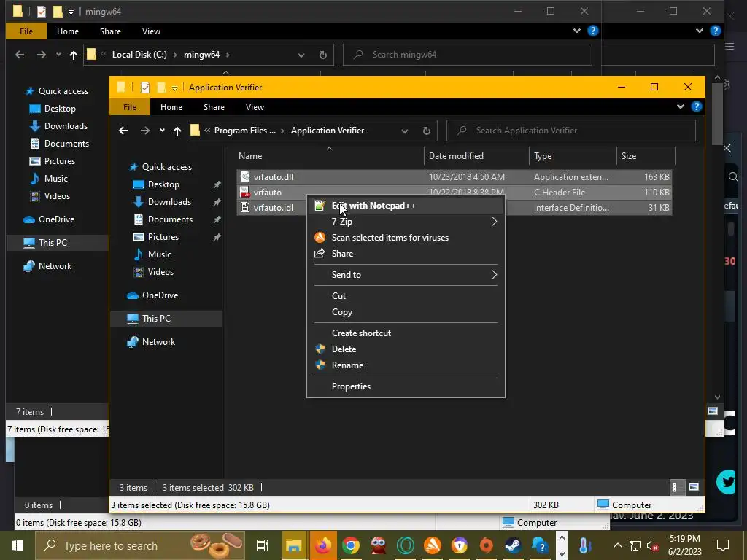Image resolution: width=747 pixels, height=560 pixels.
Task: Select the vrfauto C Header file icon
Action: [x=245, y=192]
